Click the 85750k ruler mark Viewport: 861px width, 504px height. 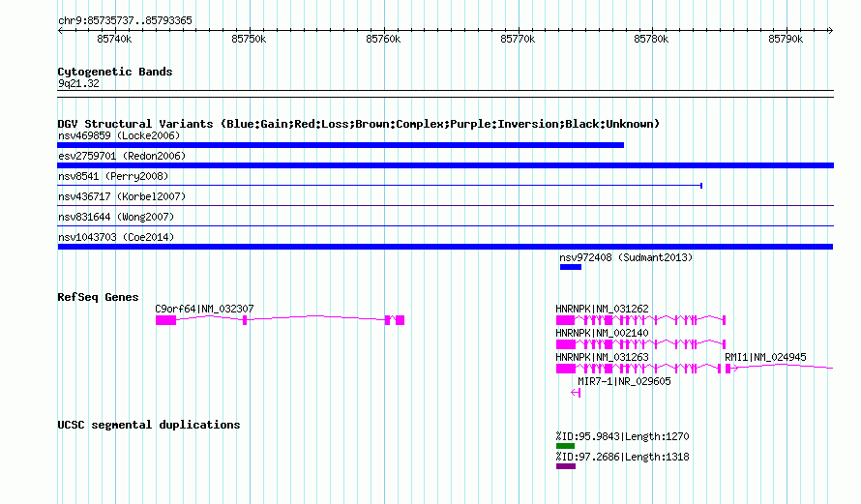coord(249,39)
